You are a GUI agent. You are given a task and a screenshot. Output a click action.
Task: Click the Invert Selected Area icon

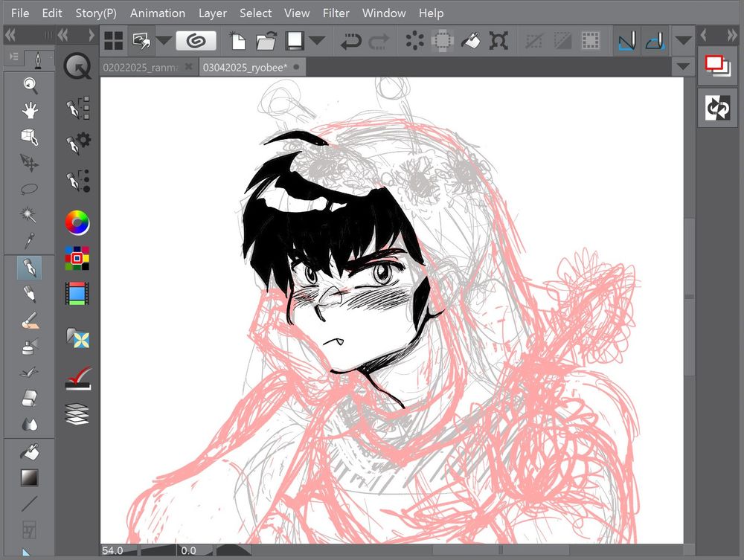click(x=562, y=41)
